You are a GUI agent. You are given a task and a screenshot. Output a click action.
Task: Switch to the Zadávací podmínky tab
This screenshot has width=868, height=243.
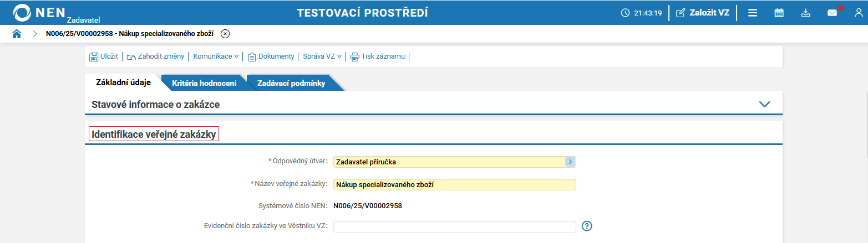[x=291, y=84]
